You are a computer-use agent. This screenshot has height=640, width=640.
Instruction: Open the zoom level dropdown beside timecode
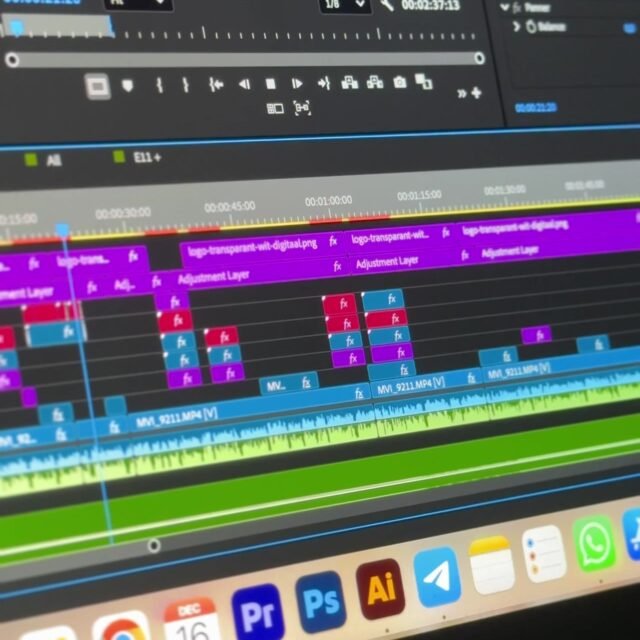tap(138, 4)
